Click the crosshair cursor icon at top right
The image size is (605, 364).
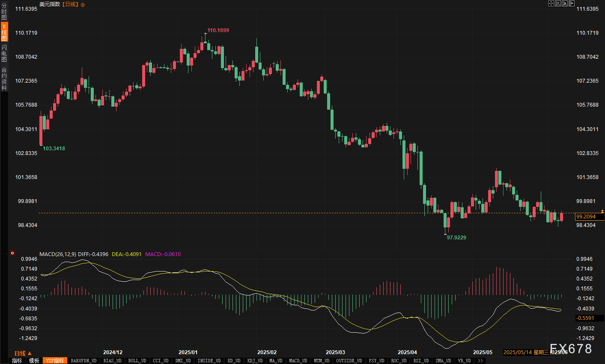551,3
